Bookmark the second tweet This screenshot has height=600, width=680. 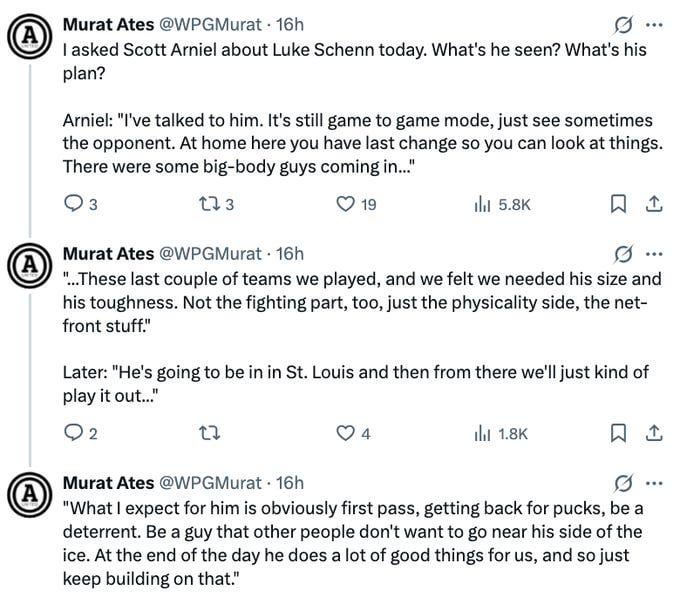pos(617,433)
